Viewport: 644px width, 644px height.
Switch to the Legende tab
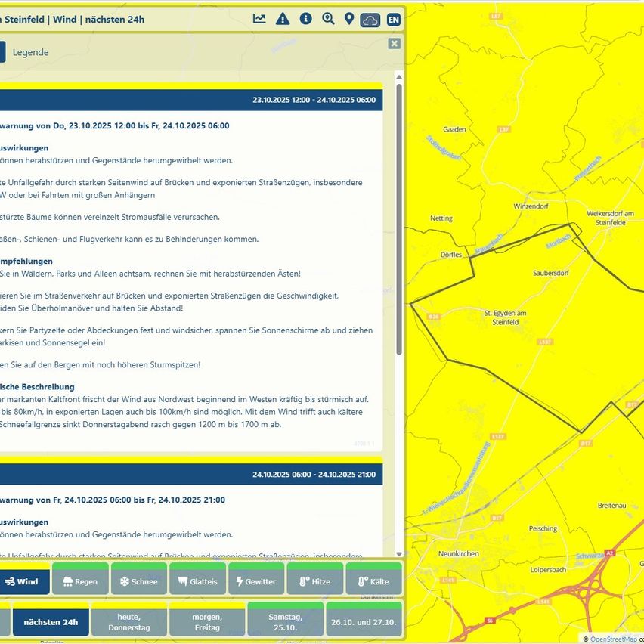coord(31,52)
